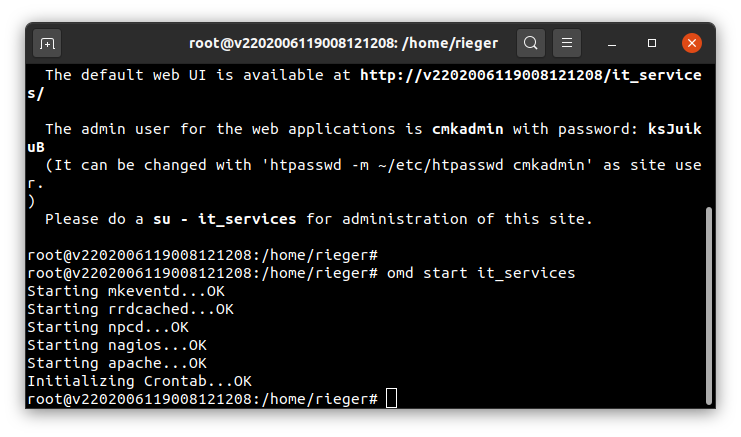This screenshot has height=437, width=741.
Task: Click the 'su - it_services' command text
Action: (224, 219)
